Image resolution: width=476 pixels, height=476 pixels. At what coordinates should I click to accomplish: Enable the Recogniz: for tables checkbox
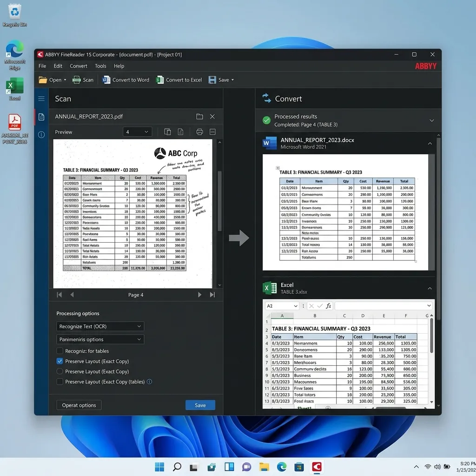tap(60, 351)
